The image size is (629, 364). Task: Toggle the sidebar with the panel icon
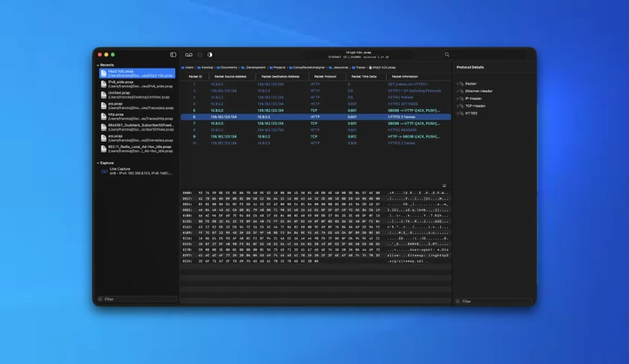click(173, 54)
